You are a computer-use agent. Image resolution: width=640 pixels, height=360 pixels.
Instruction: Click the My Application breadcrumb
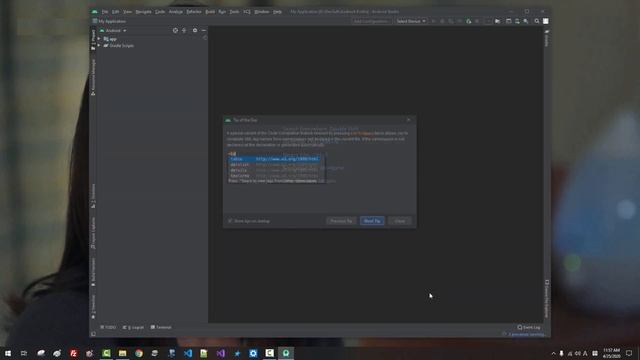tap(109, 21)
